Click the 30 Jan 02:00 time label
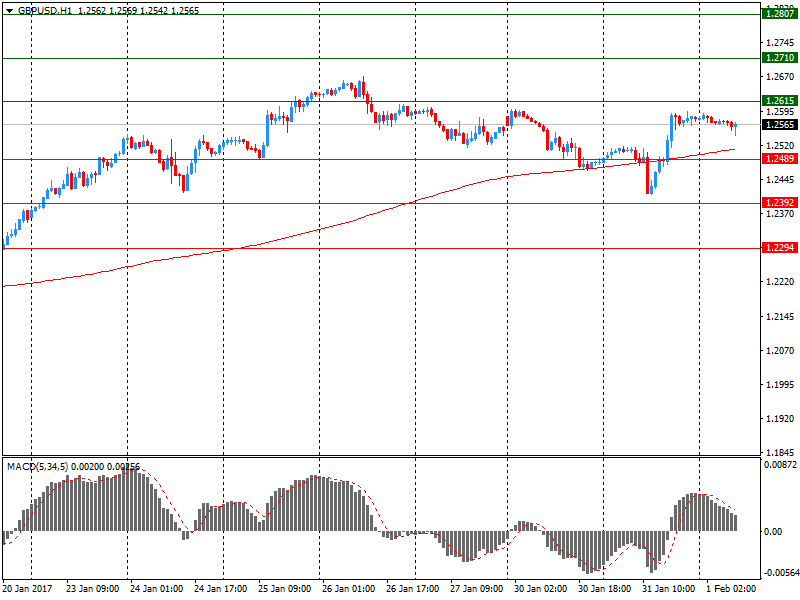Screen dimensions: 800x600 541,589
